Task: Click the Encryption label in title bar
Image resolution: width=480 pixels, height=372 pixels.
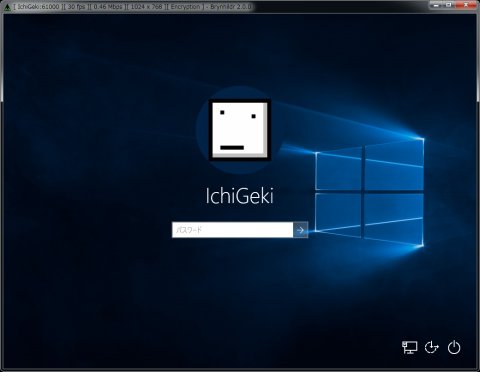Action: 185,7
